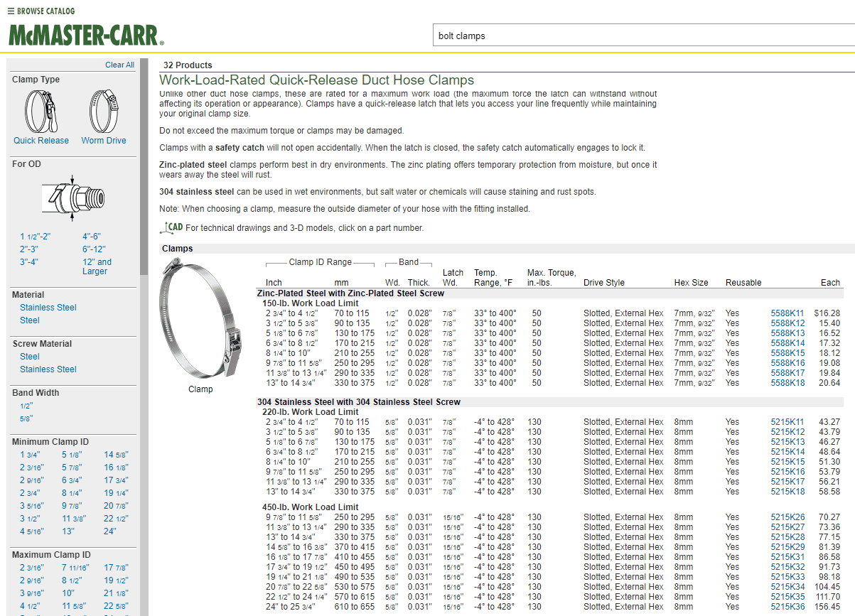Viewport: 855px width, 616px height.
Task: Select Maximum Clamp ID 21 1/8"
Action: 116,593
